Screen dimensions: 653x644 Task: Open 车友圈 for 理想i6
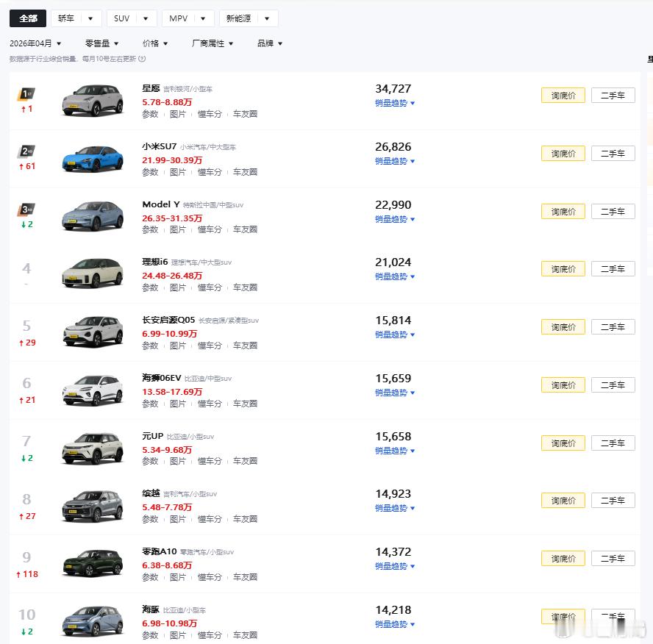click(x=246, y=287)
